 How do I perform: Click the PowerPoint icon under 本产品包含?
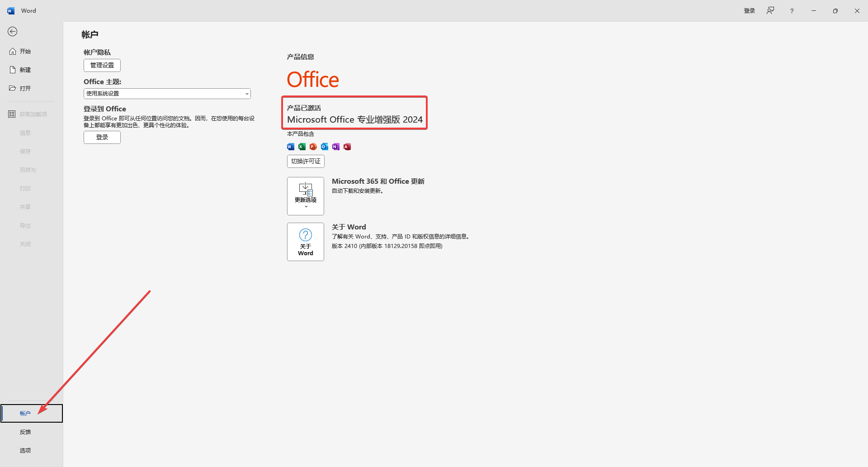pyautogui.click(x=313, y=146)
